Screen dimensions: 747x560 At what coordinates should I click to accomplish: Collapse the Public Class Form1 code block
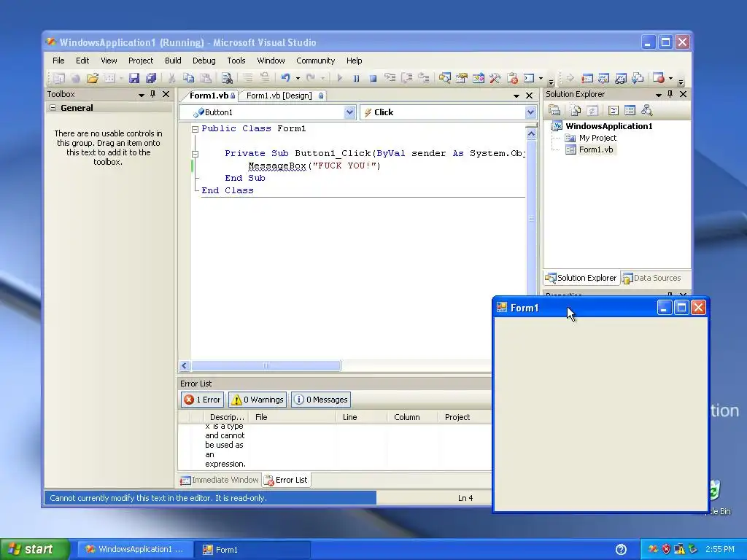[195, 129]
